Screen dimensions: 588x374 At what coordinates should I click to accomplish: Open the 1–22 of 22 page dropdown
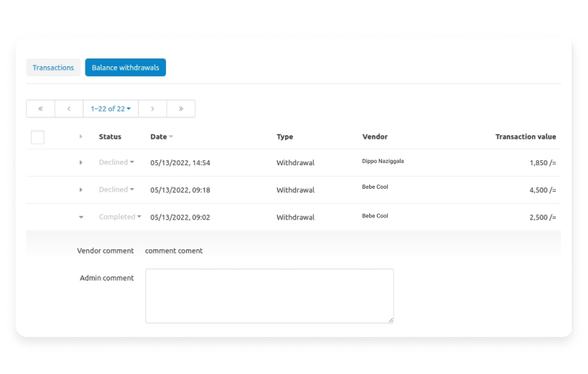[110, 109]
